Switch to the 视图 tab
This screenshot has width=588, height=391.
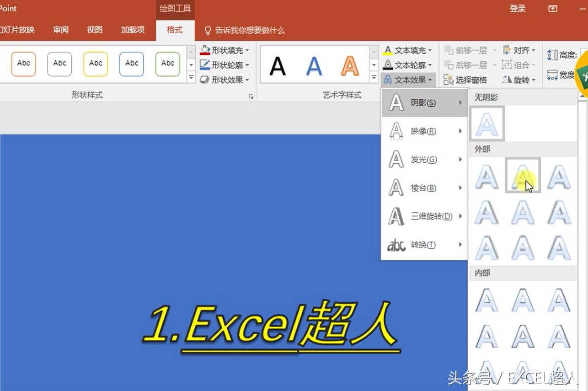(95, 30)
